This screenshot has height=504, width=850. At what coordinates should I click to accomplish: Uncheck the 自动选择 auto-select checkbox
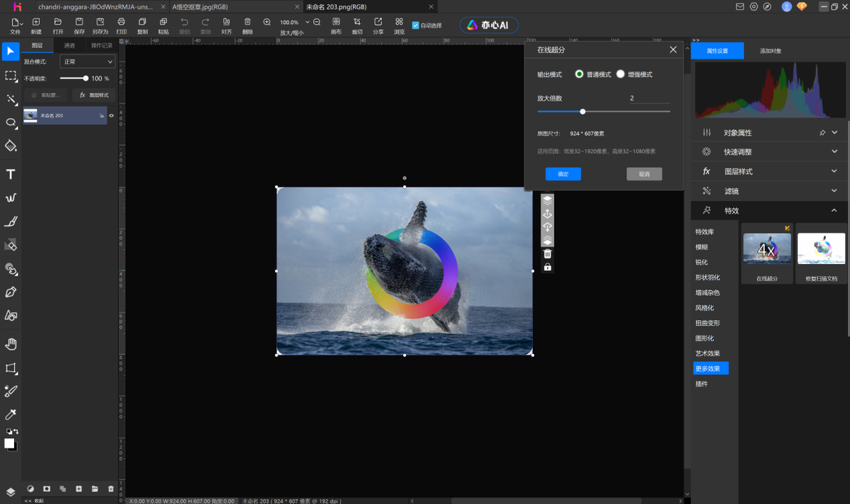pyautogui.click(x=416, y=25)
